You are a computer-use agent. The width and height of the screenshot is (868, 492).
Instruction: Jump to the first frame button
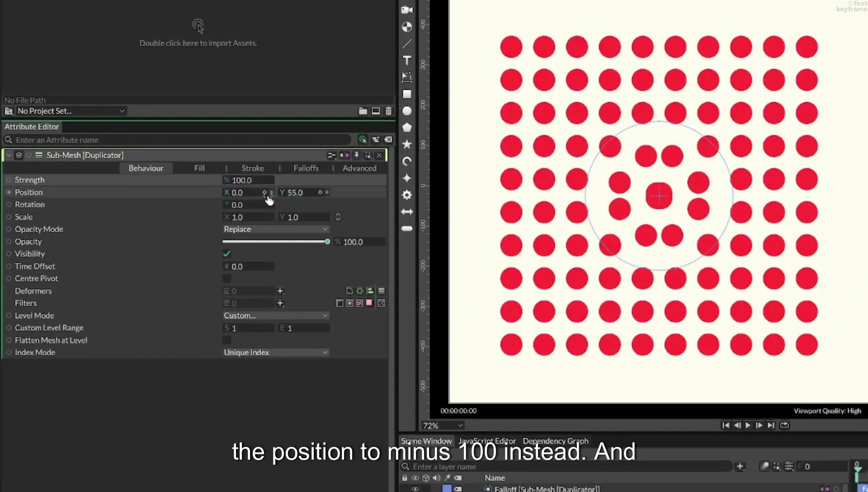(726, 425)
